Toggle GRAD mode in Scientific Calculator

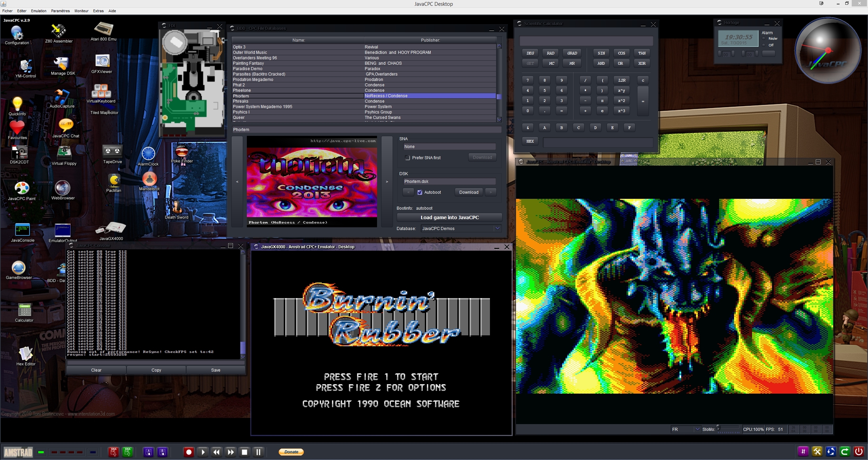[x=572, y=53]
